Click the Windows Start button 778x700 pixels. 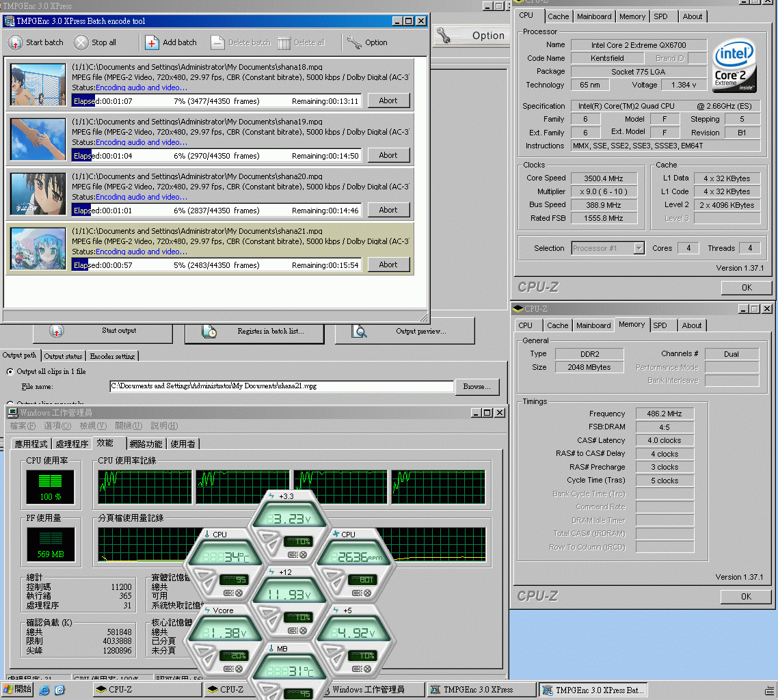click(x=17, y=690)
